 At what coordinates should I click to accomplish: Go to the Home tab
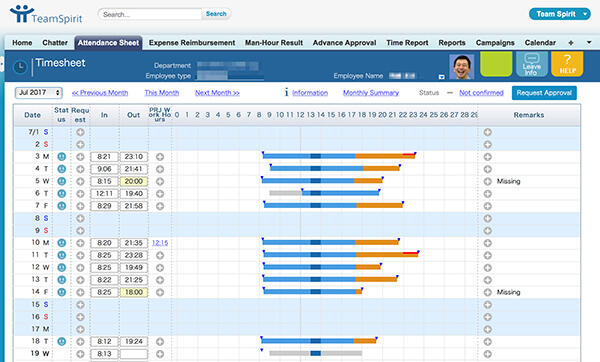22,43
